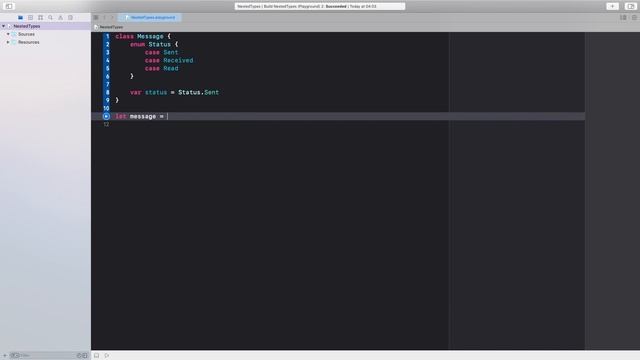Select the NestedTypes root item
Viewport: 640px width, 360px height.
[x=45, y=26]
